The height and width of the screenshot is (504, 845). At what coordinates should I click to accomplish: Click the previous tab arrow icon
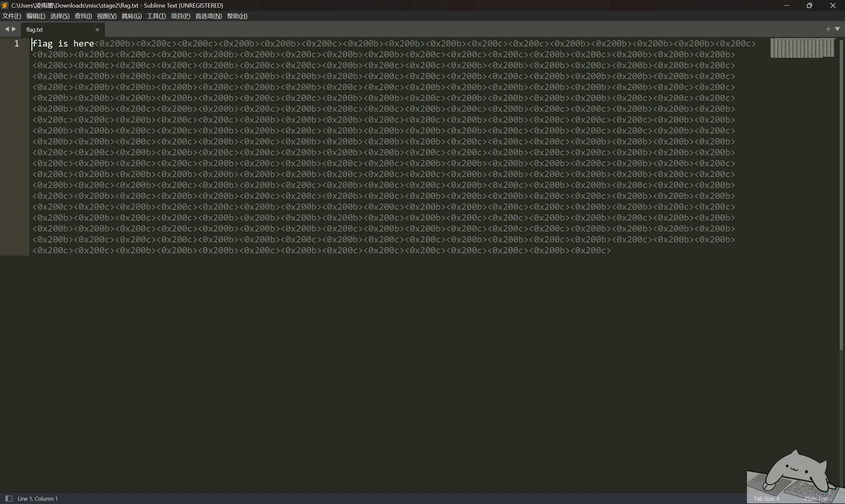(x=7, y=29)
